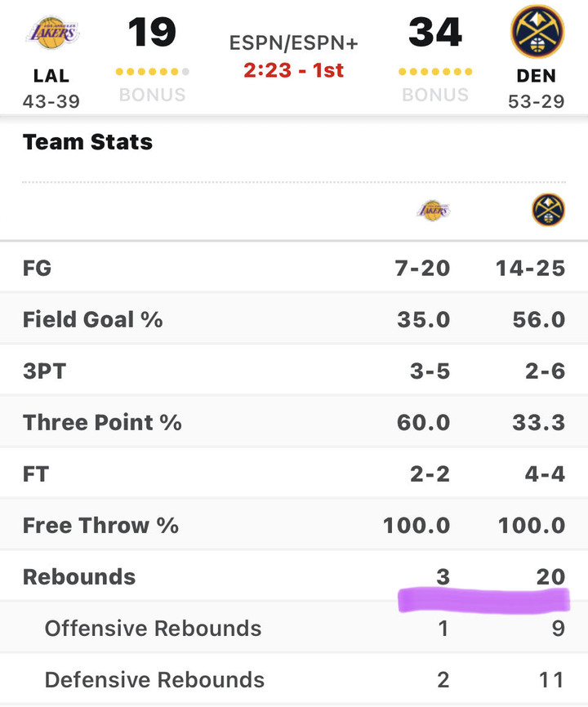This screenshot has width=588, height=707.
Task: Tap the Lakers timeout dots indicator
Action: click(153, 72)
